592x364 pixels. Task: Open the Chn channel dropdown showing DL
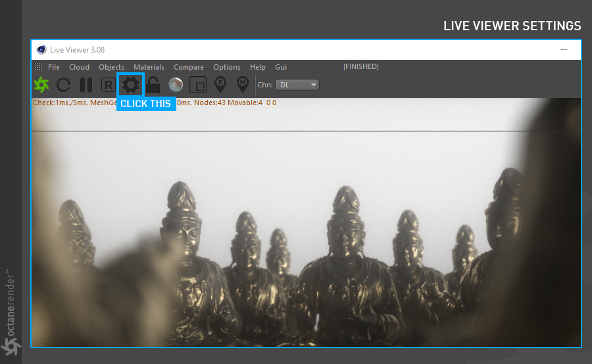pos(297,85)
